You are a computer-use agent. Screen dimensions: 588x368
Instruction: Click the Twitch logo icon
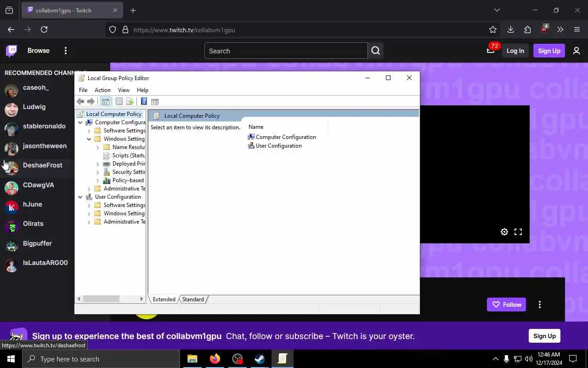pyautogui.click(x=11, y=51)
